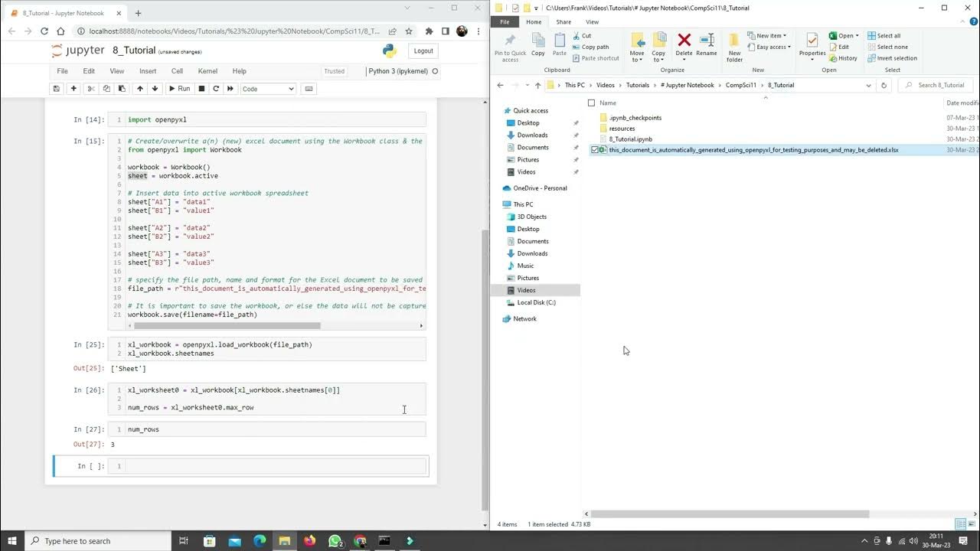Viewport: 980px width, 551px height.
Task: Interrupt the kernel with stop icon
Action: pos(201,89)
